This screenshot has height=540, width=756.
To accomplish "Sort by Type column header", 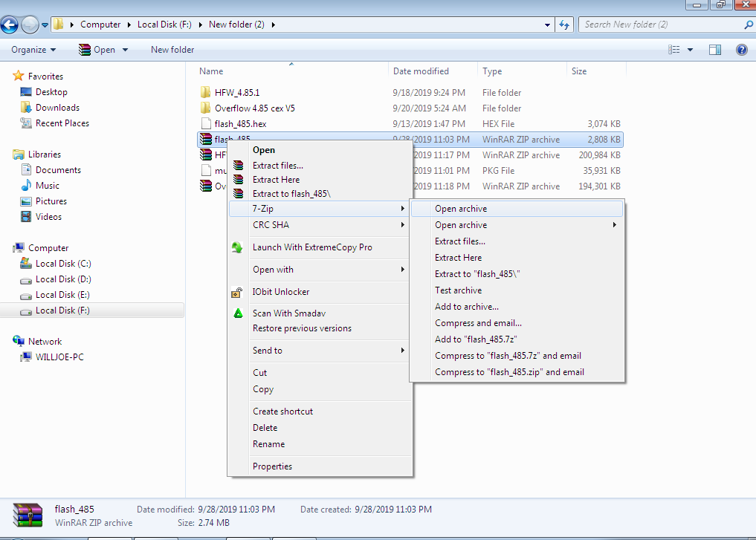I will click(492, 71).
